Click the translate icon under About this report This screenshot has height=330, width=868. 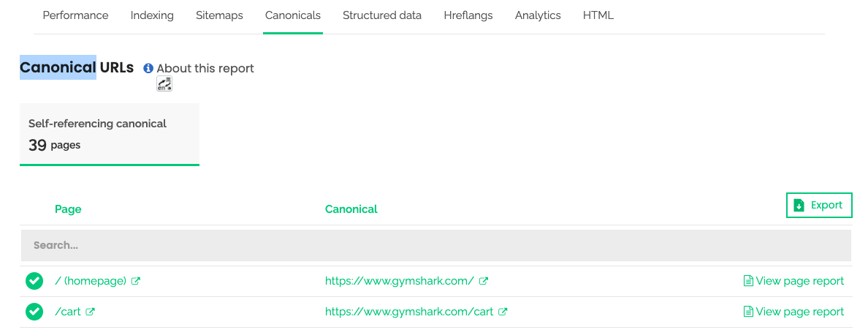click(164, 83)
